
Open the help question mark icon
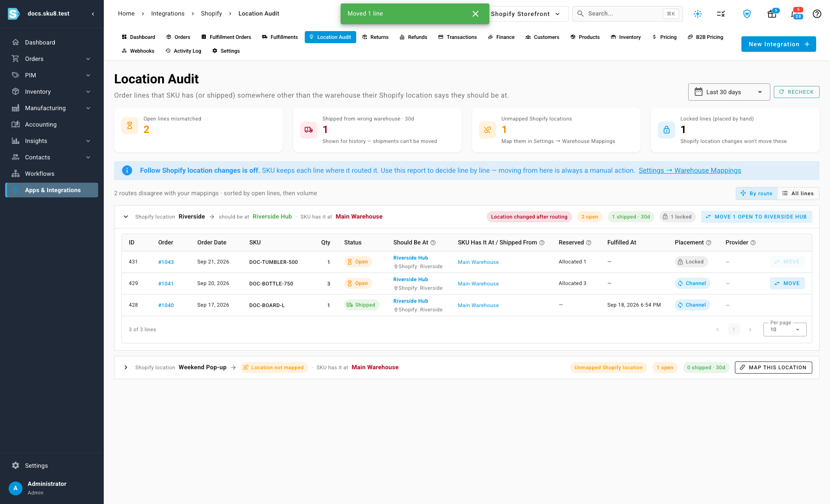coord(817,14)
